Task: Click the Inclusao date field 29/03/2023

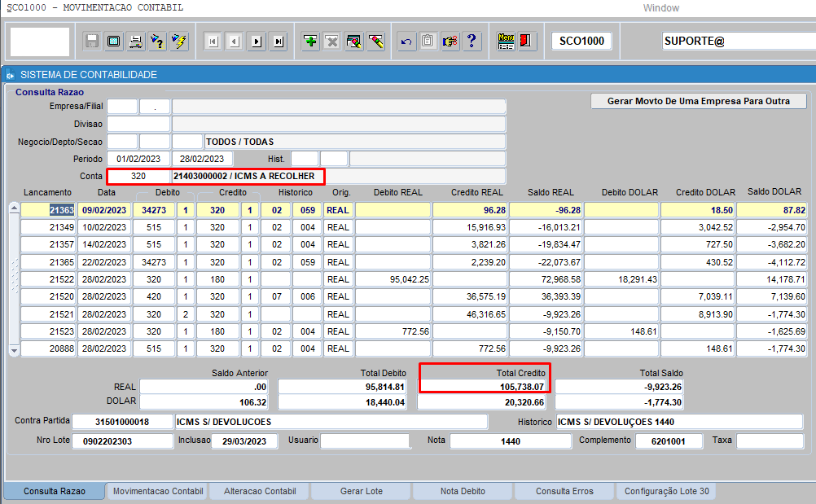Action: (x=244, y=441)
